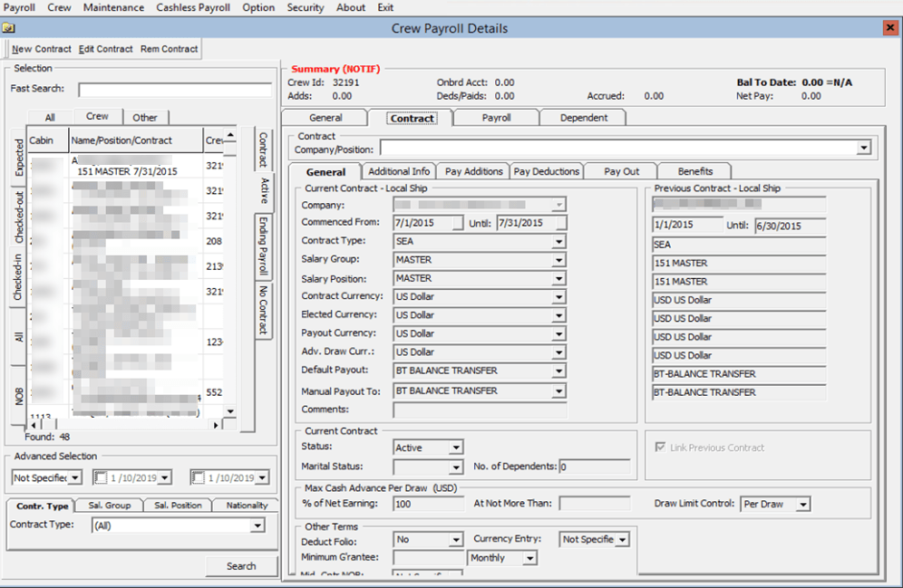Open the Status dropdown showing Active

click(x=454, y=447)
